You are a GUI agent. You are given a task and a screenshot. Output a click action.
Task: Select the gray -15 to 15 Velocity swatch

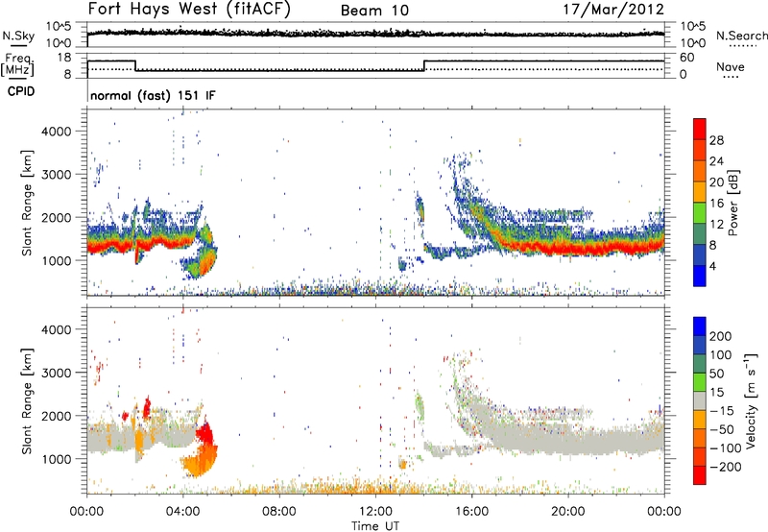point(700,400)
